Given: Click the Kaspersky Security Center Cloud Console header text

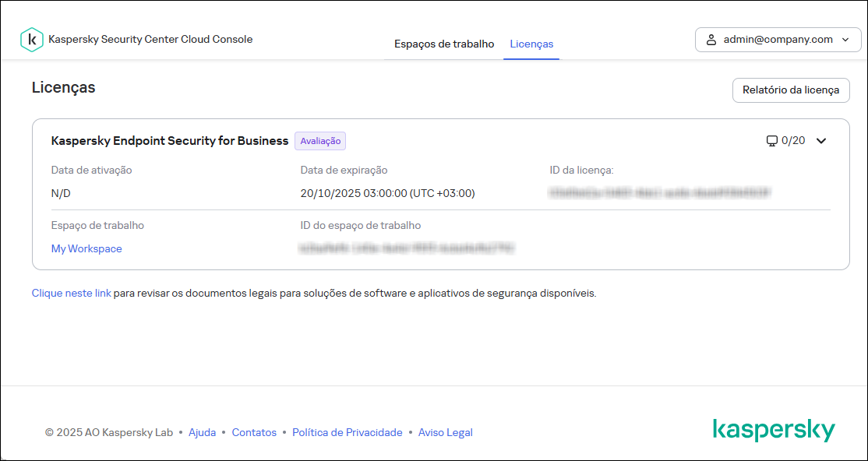Looking at the screenshot, I should pos(151,39).
